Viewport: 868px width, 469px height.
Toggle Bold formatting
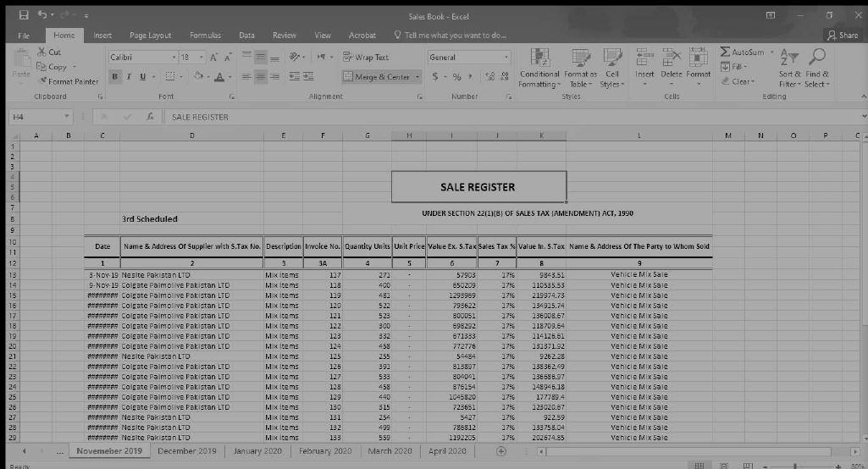click(114, 76)
